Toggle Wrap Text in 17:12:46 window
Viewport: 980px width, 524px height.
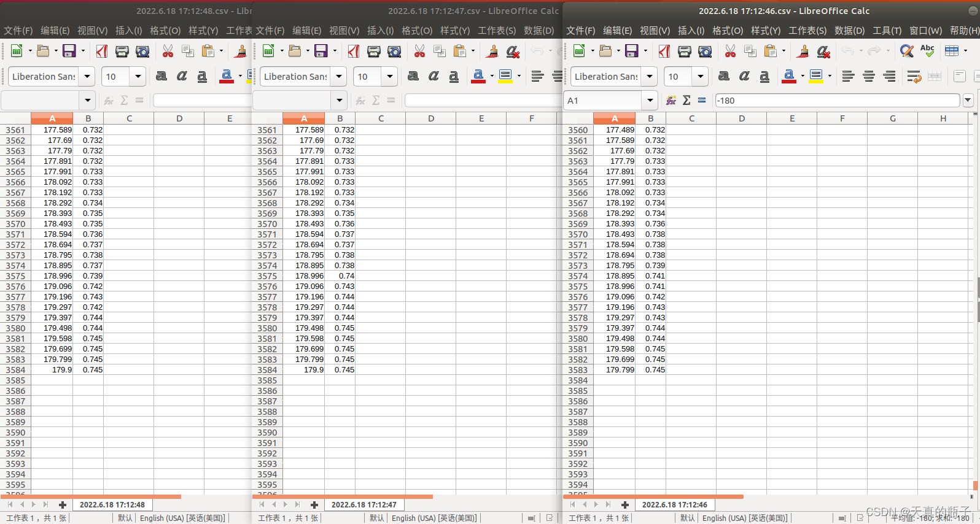click(914, 76)
